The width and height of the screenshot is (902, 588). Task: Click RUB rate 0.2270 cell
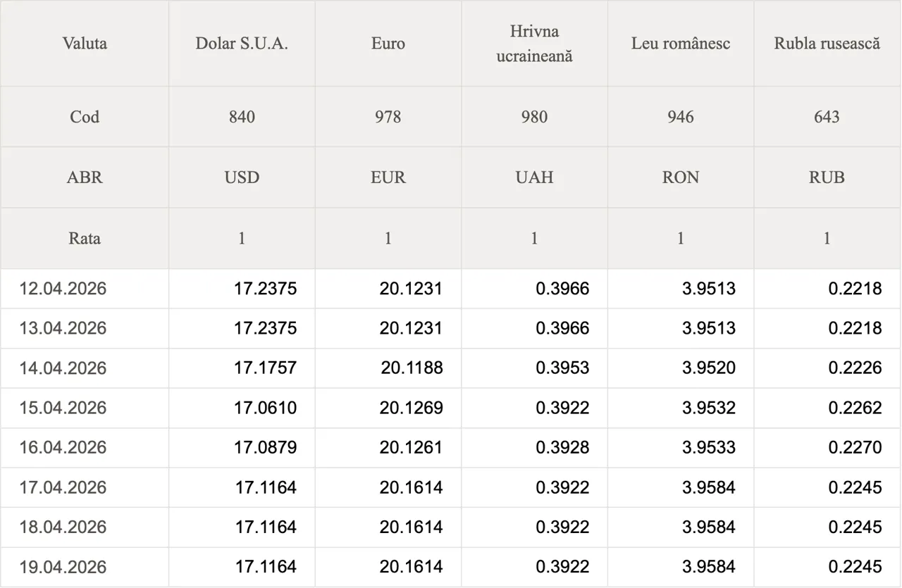[x=855, y=448]
